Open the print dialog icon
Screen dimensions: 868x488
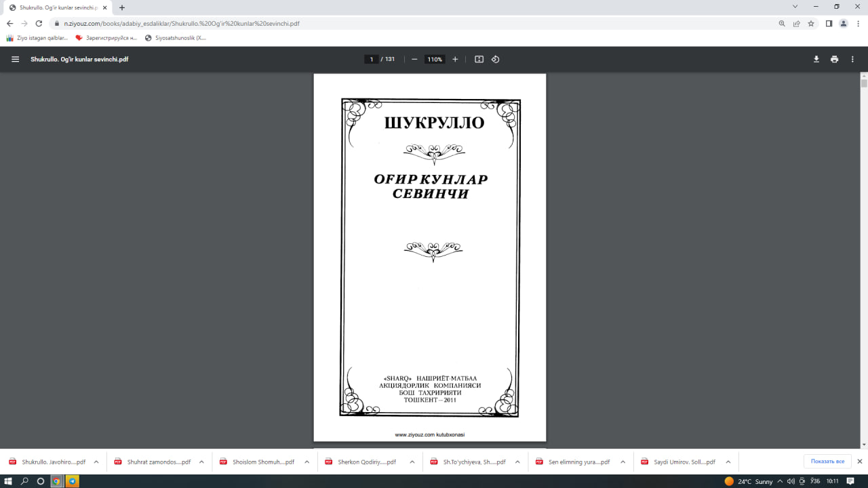click(x=834, y=59)
